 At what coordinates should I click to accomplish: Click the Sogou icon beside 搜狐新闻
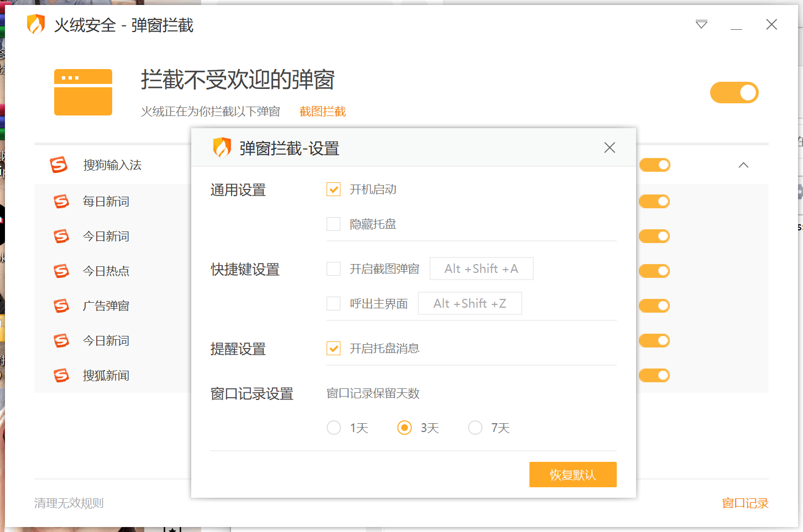click(x=61, y=376)
